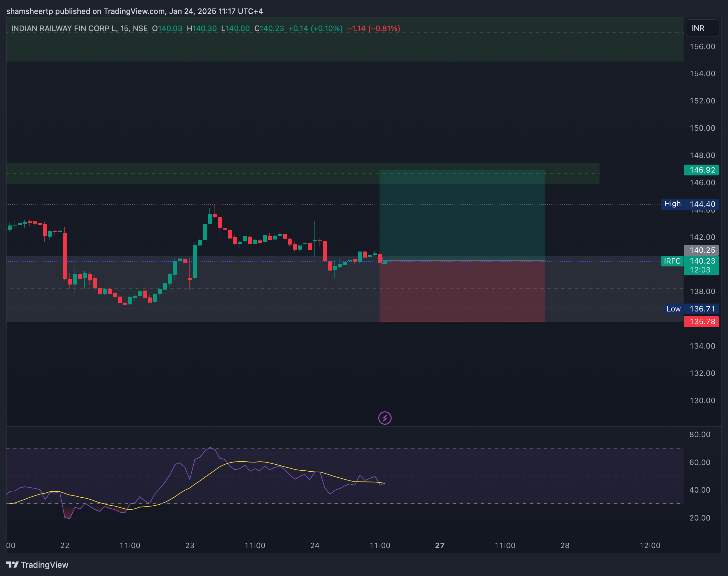Image resolution: width=728 pixels, height=576 pixels.
Task: Open the INR currency selector
Action: (x=702, y=28)
